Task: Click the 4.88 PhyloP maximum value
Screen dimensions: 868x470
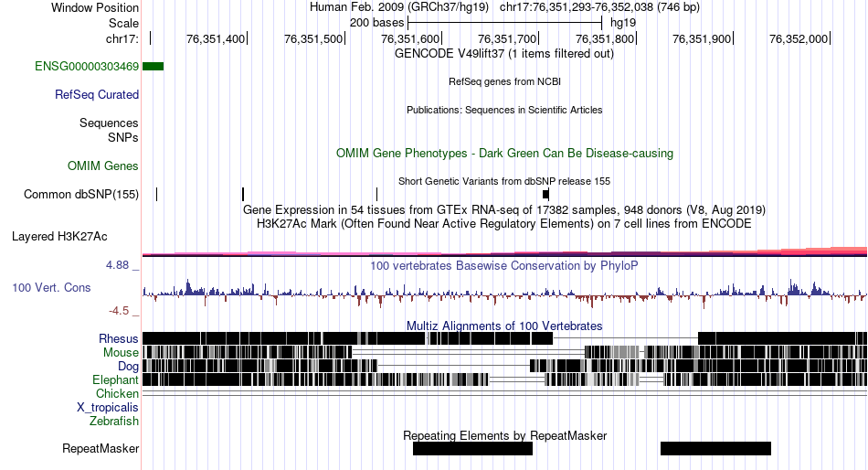Action: coord(117,265)
